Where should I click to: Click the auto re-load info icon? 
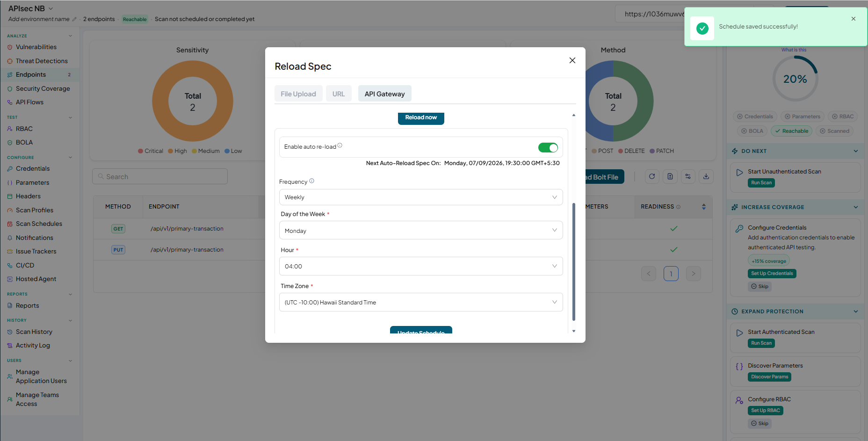(340, 145)
